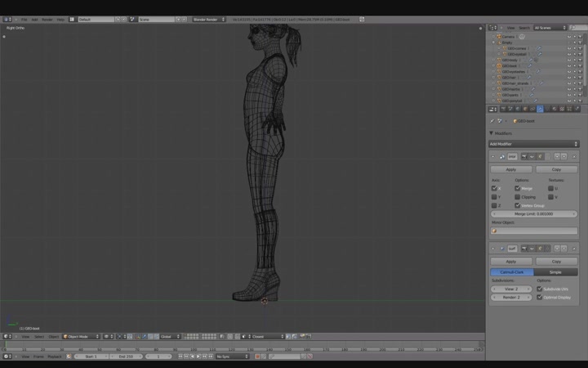Image resolution: width=588 pixels, height=368 pixels.
Task: Open the Object Mode dropdown
Action: click(82, 336)
